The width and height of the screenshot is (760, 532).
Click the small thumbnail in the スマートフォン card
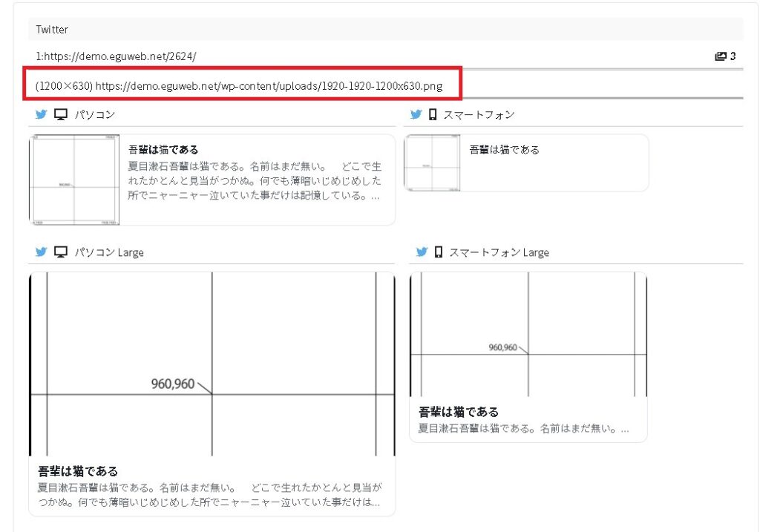pyautogui.click(x=432, y=163)
